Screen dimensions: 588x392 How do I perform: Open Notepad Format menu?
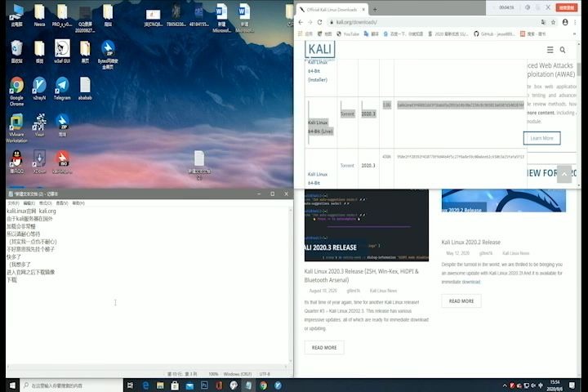coord(46,203)
